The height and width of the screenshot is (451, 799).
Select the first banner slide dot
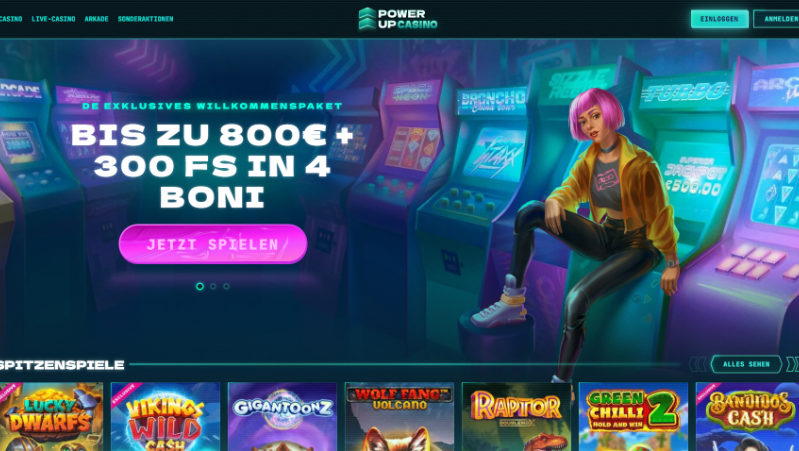[x=200, y=286]
